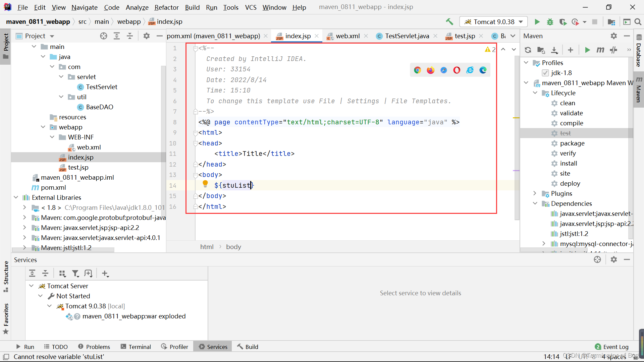Open the Refactor menu
644x362 pixels.
(166, 7)
